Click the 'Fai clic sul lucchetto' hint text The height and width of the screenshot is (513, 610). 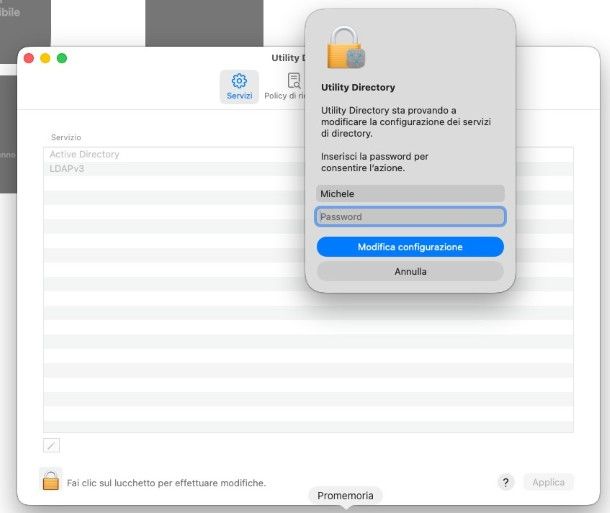coord(166,483)
